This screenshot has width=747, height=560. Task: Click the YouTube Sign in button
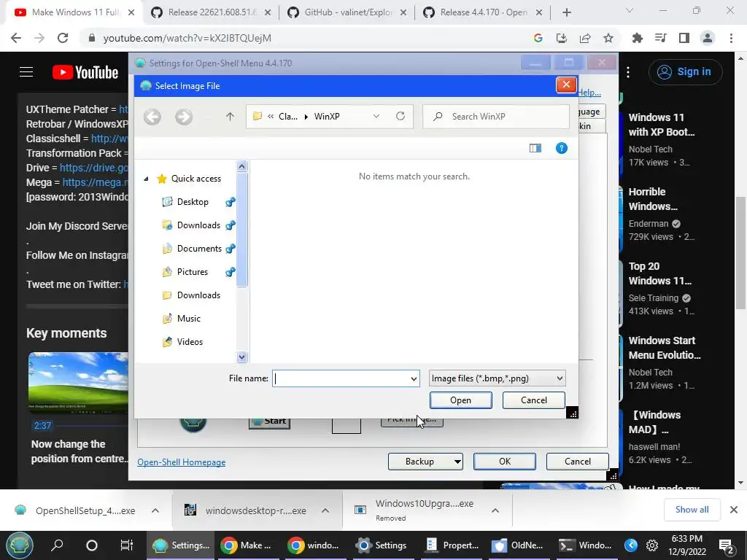[685, 72]
